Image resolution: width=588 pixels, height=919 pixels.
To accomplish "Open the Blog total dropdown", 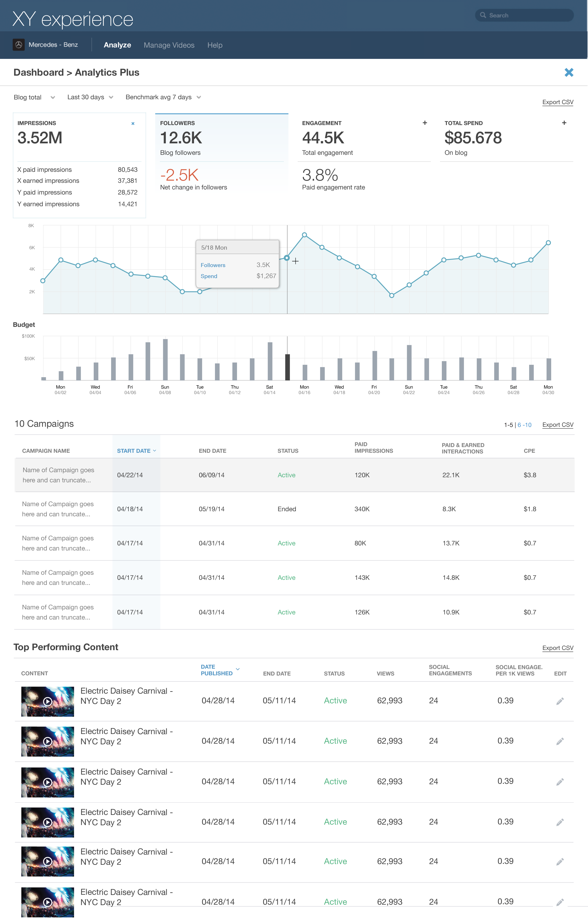I will click(34, 97).
